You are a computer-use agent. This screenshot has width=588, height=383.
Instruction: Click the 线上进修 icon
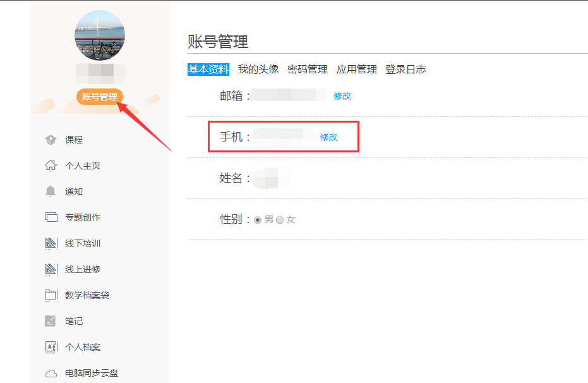(51, 269)
